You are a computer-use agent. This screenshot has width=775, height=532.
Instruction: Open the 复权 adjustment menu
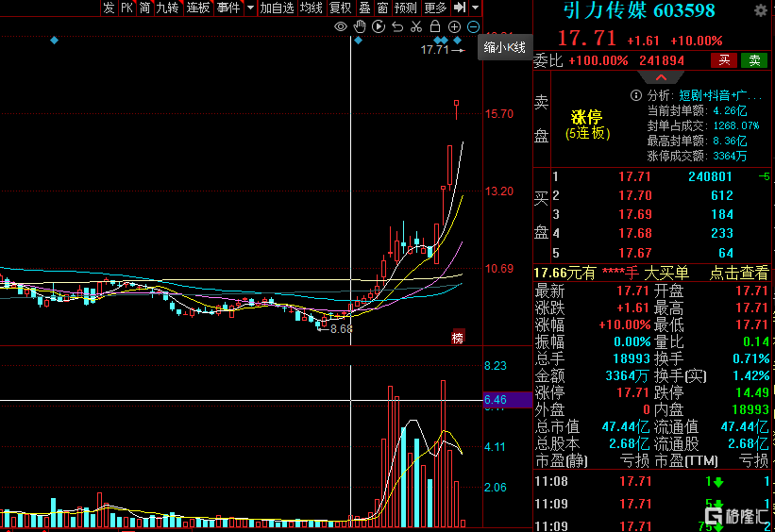click(x=341, y=8)
